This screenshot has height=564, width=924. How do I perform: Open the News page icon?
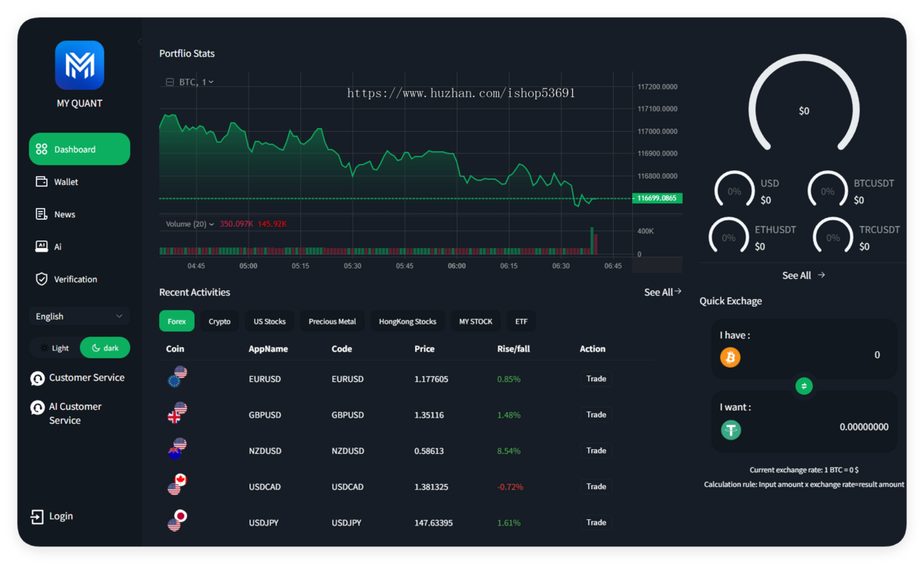point(42,214)
